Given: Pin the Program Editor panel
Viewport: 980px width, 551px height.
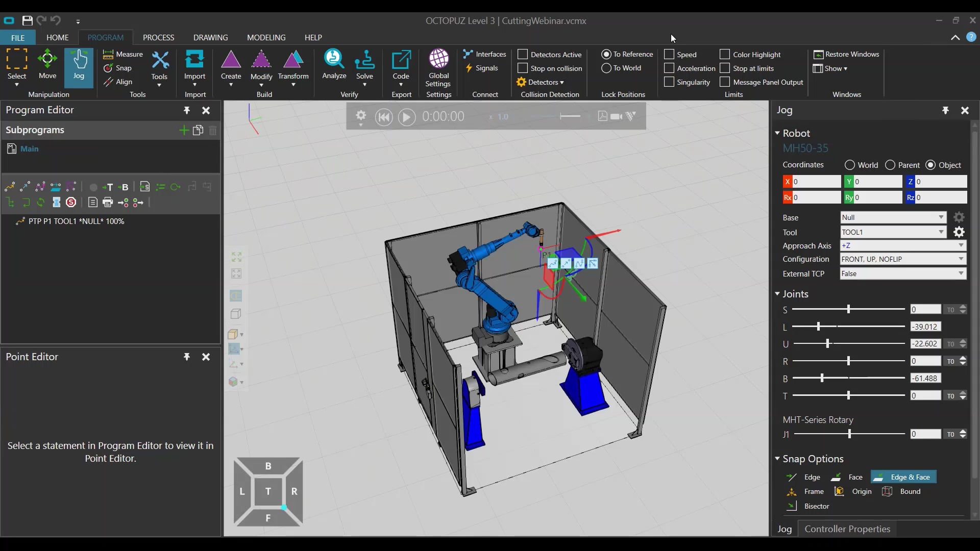Looking at the screenshot, I should (187, 110).
